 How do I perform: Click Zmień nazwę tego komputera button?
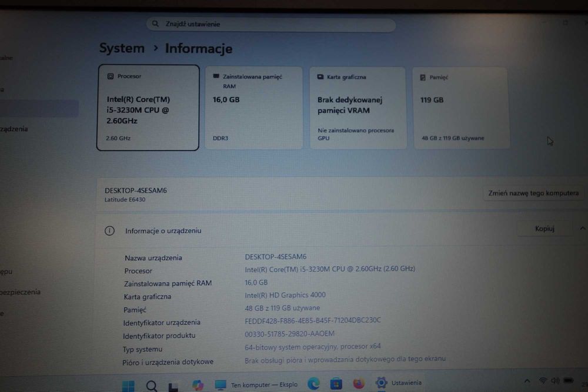click(x=533, y=193)
